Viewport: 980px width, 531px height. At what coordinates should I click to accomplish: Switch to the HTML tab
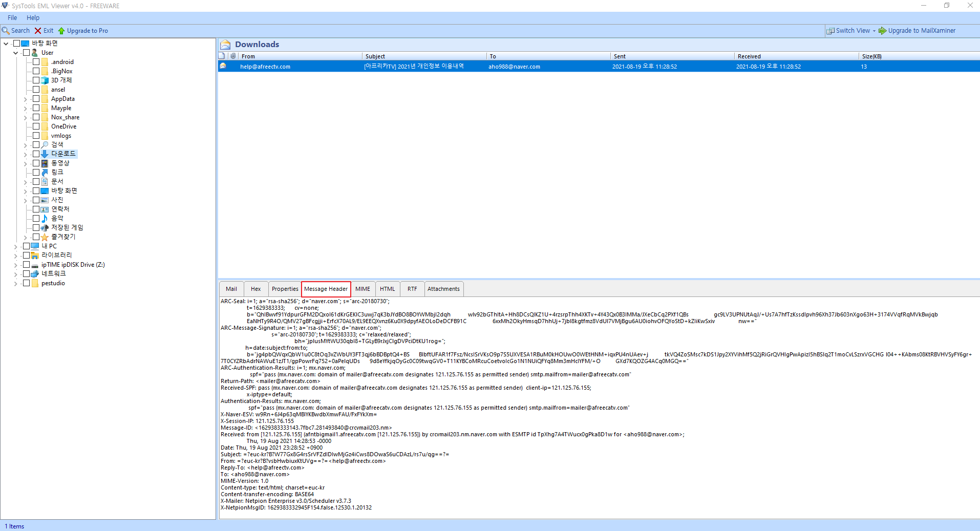point(388,289)
